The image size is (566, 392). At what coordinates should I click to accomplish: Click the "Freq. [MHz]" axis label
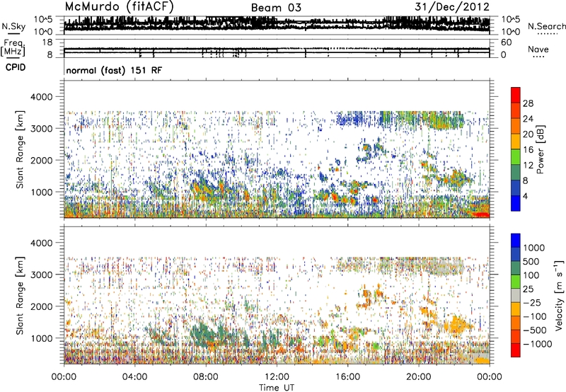coord(13,47)
